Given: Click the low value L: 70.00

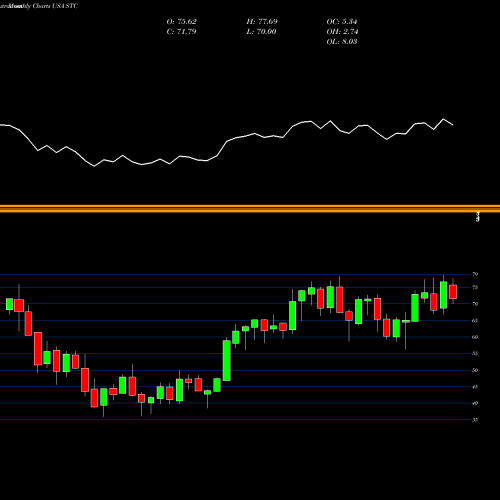Looking at the screenshot, I should pyautogui.click(x=261, y=32).
